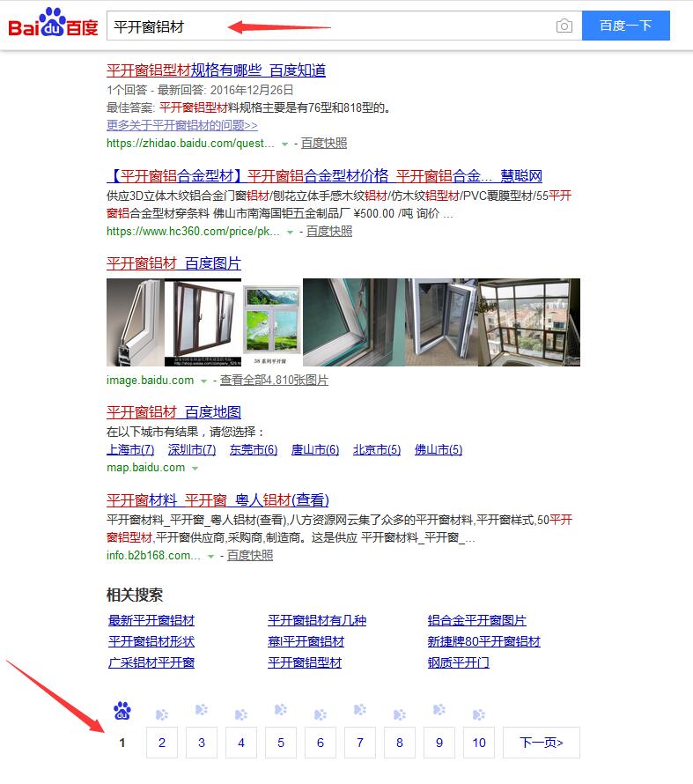The image size is (693, 784).
Task: Click the first window profile thumbnail
Action: [135, 322]
